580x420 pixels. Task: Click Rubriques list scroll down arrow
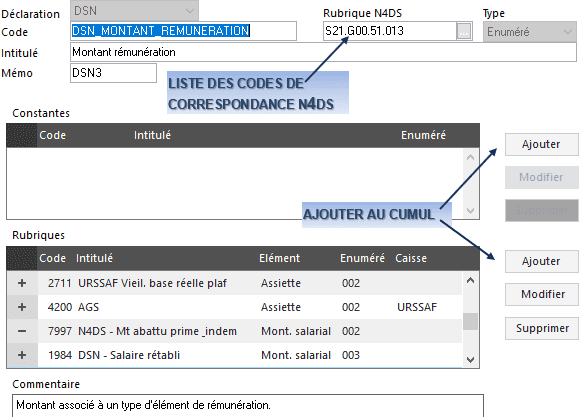(471, 360)
